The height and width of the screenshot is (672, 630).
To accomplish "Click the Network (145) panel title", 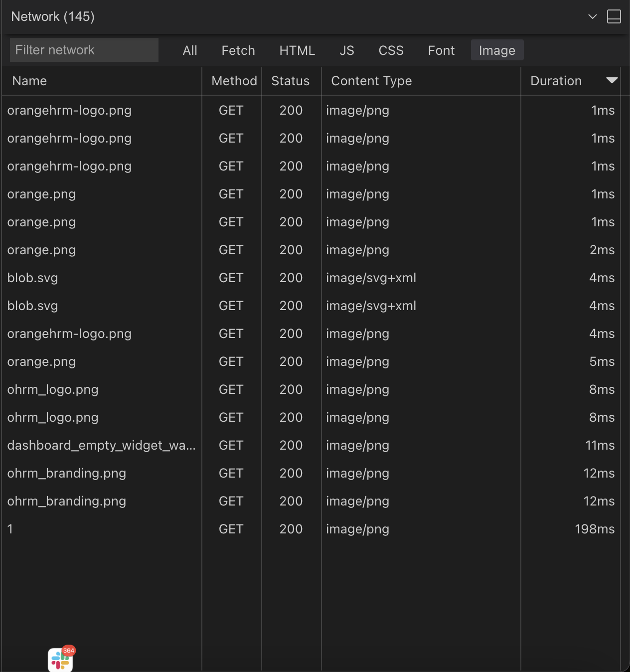I will pos(53,16).
